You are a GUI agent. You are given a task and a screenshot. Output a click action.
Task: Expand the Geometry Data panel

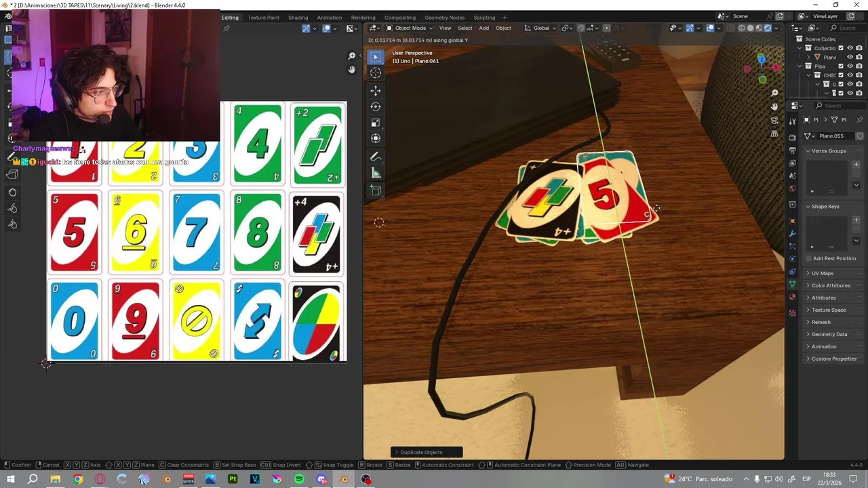(x=829, y=334)
